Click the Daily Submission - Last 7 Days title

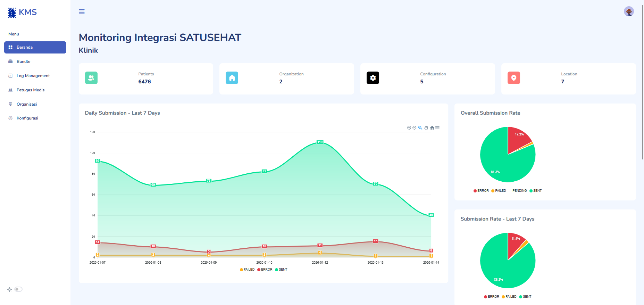[123, 113]
